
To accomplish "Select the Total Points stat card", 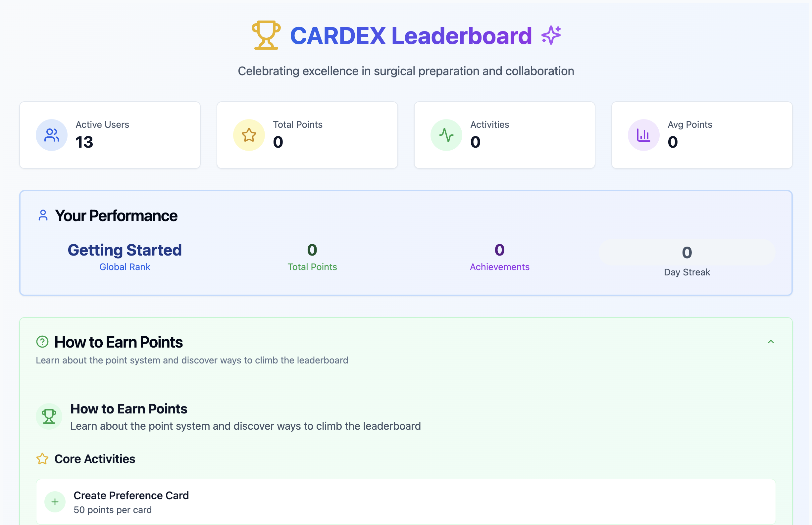I will pos(307,135).
